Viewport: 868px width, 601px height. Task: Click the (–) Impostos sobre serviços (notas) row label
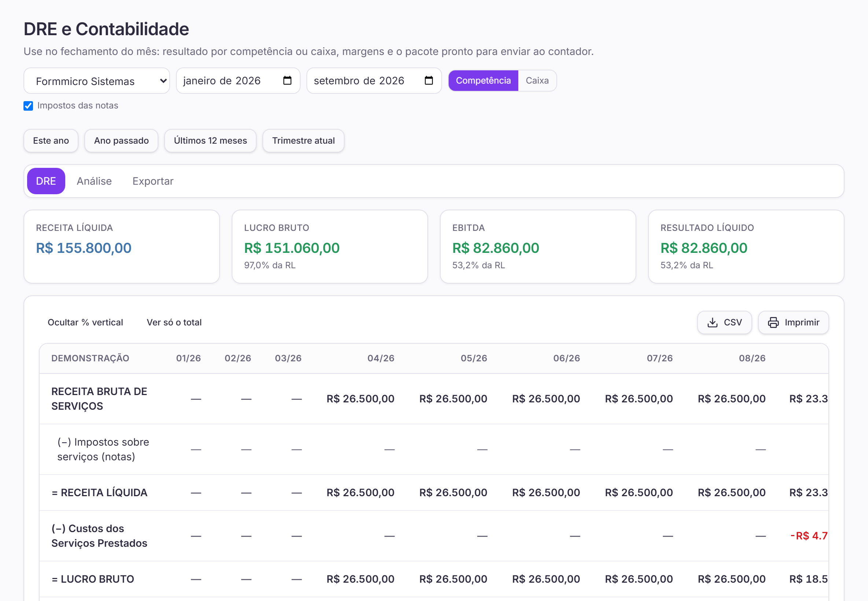pyautogui.click(x=103, y=449)
